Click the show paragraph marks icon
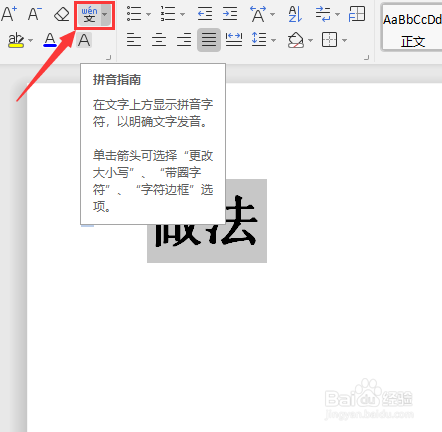 pos(323,14)
